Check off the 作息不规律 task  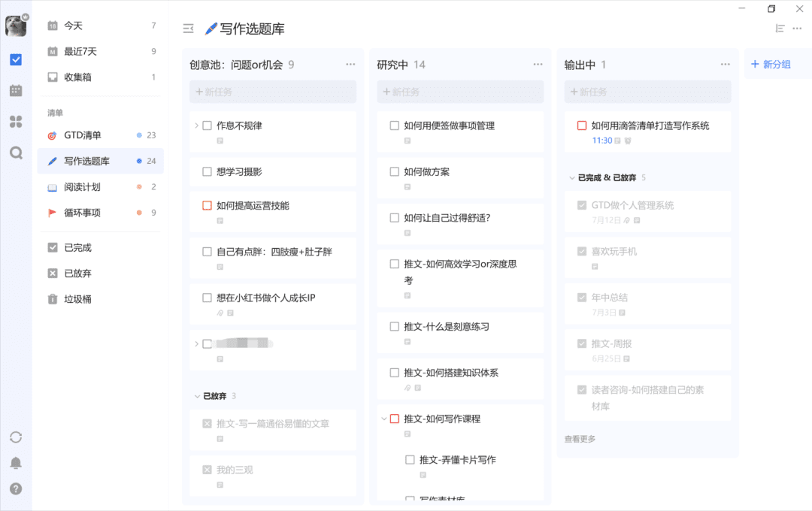coord(208,125)
